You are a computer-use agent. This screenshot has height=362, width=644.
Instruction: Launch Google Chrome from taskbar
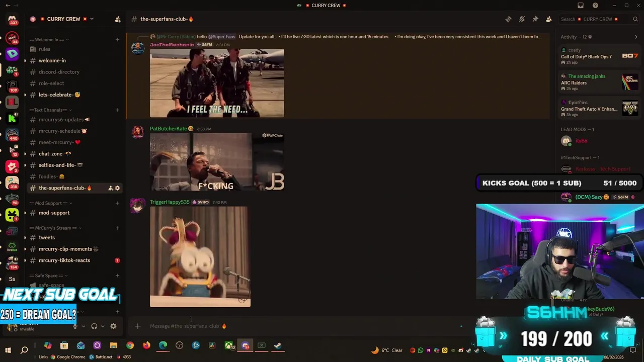[x=130, y=345]
